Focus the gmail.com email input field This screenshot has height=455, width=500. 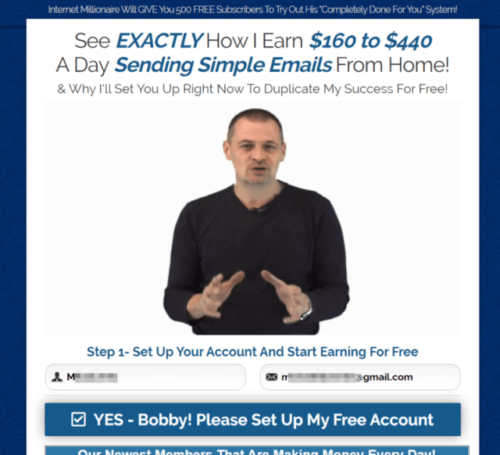(360, 377)
